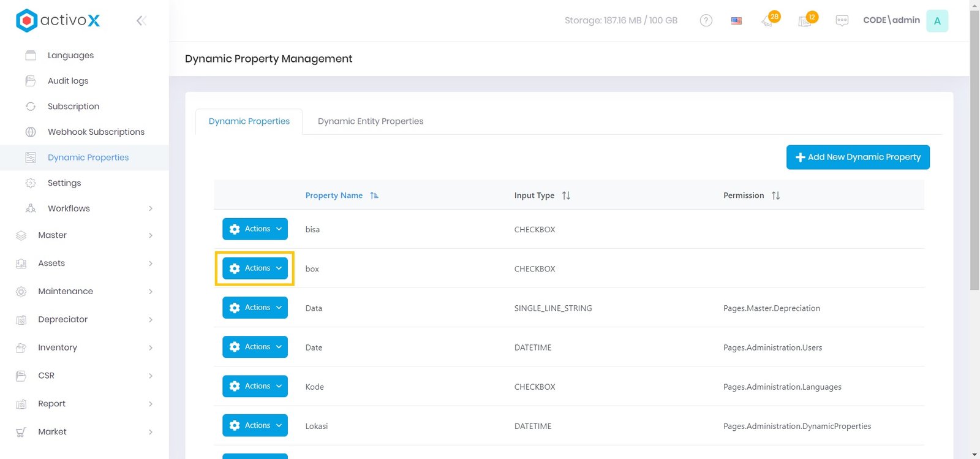Toggle Property Name sort order
Viewport: 980px width, 459px height.
pos(374,195)
